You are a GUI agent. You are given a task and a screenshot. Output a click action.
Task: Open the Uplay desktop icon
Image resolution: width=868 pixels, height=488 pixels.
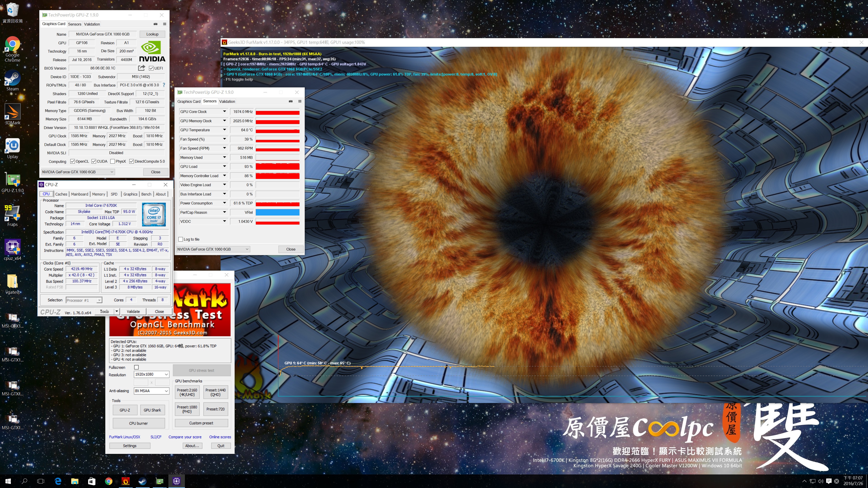(x=12, y=148)
